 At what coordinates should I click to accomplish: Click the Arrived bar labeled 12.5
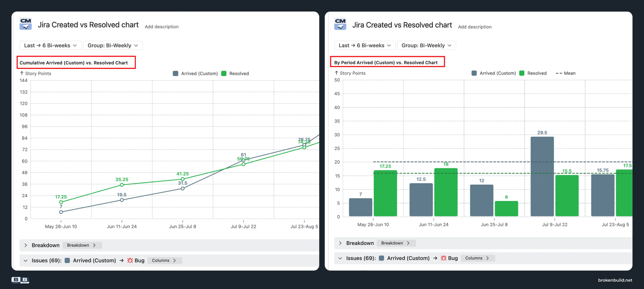click(x=421, y=200)
